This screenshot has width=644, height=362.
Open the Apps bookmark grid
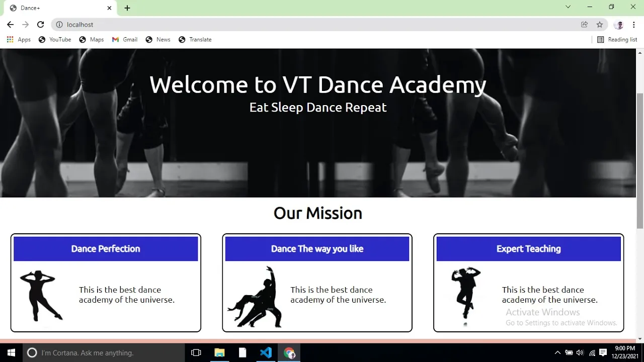(19, 40)
